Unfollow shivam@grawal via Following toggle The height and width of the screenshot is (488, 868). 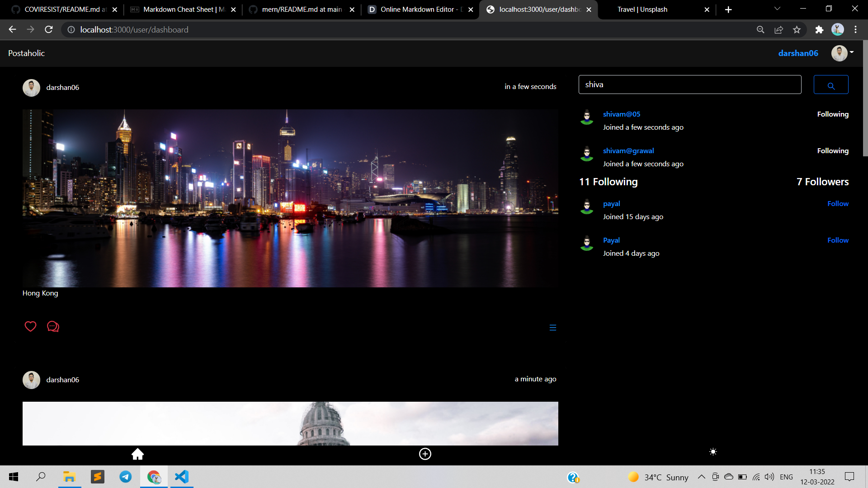click(832, 151)
